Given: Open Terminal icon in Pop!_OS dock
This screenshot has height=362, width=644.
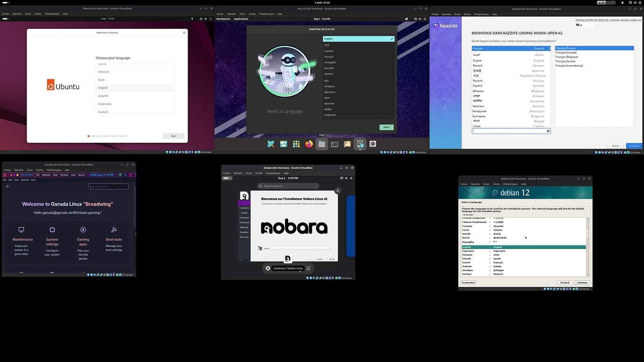Looking at the screenshot, I should [x=335, y=144].
